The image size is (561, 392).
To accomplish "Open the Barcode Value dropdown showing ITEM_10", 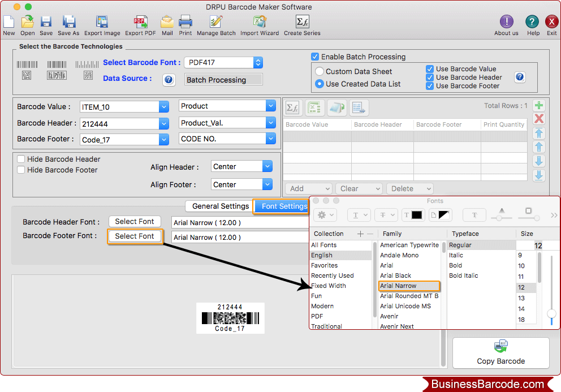I will pyautogui.click(x=164, y=106).
